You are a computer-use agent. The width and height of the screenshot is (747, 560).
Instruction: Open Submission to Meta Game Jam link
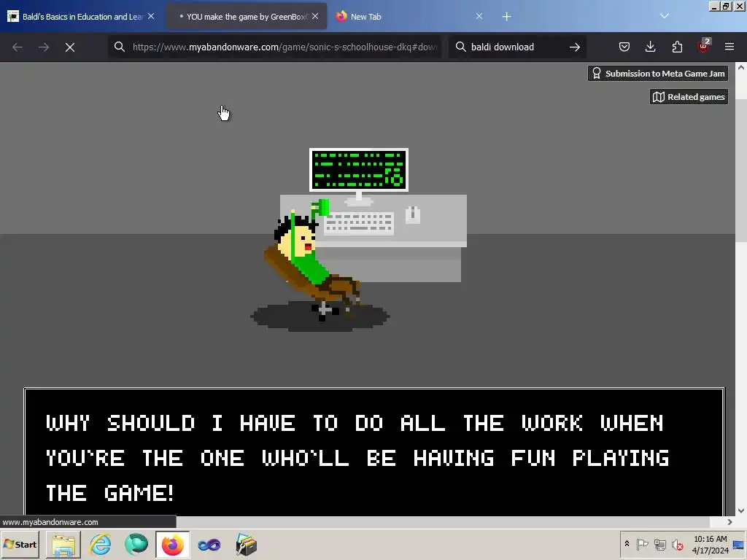coord(658,74)
